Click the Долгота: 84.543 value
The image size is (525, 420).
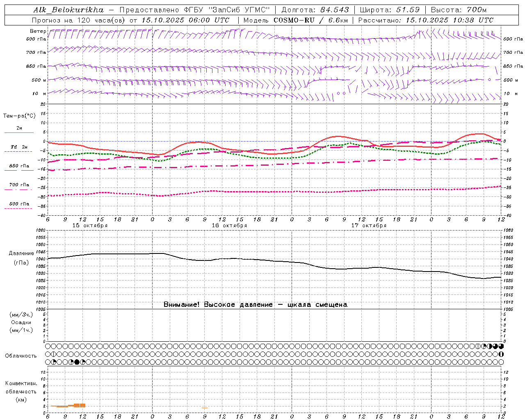tap(315, 10)
